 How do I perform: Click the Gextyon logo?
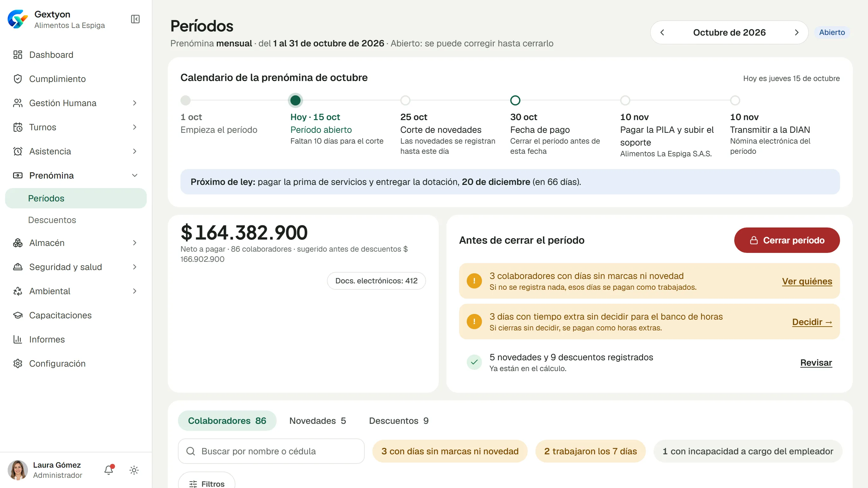17,19
